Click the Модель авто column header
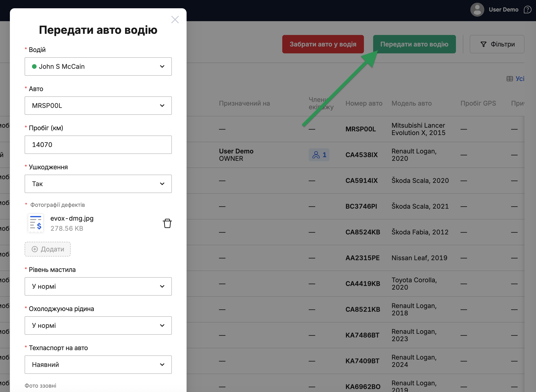 click(x=411, y=103)
